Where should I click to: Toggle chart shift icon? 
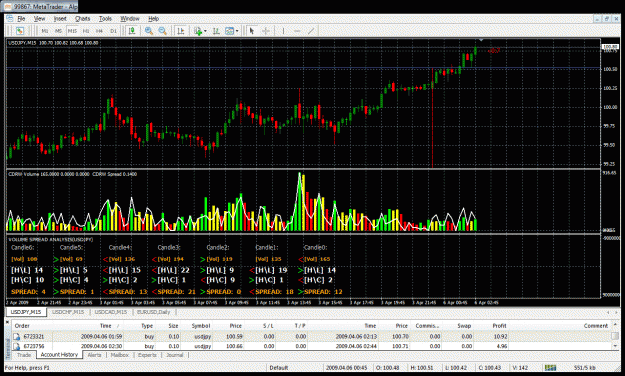181,31
